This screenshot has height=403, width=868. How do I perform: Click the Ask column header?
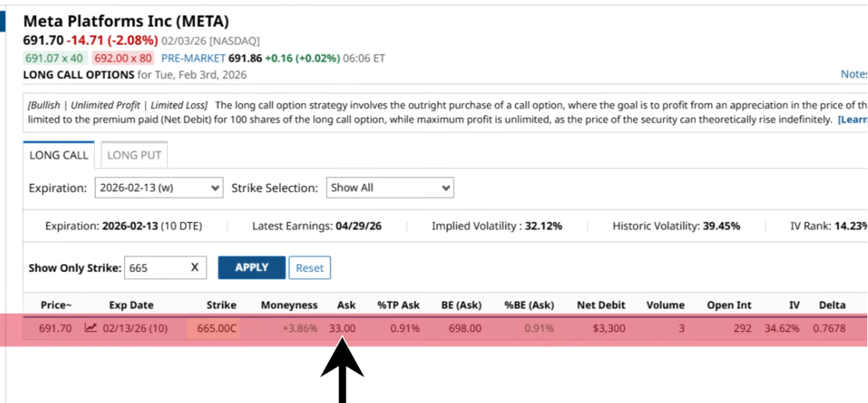click(346, 305)
